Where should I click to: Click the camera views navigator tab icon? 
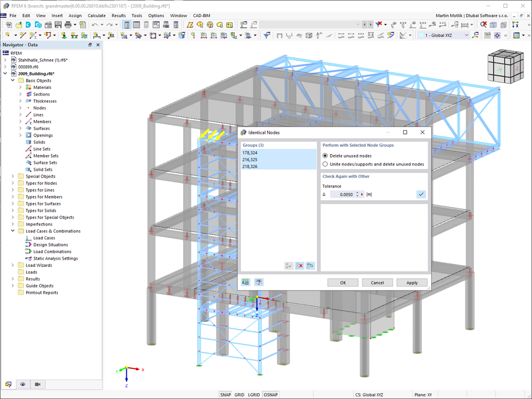click(x=37, y=384)
